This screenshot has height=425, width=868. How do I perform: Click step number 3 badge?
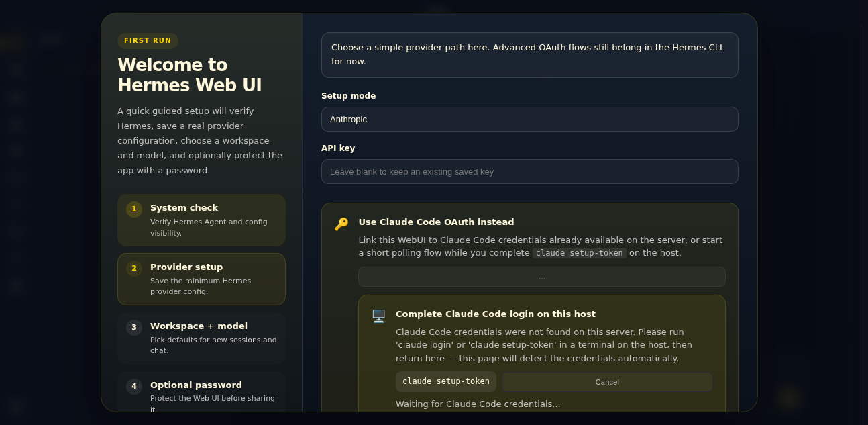pyautogui.click(x=134, y=328)
